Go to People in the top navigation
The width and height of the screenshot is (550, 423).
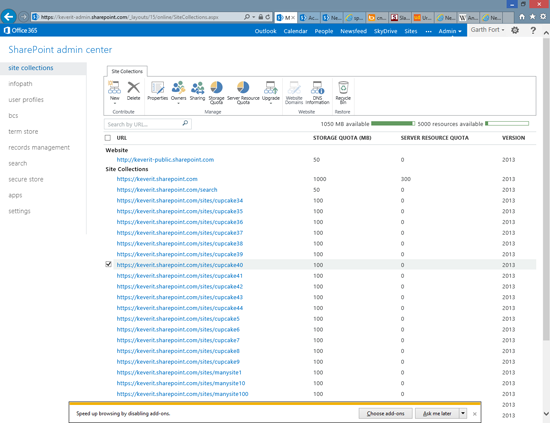click(x=323, y=31)
